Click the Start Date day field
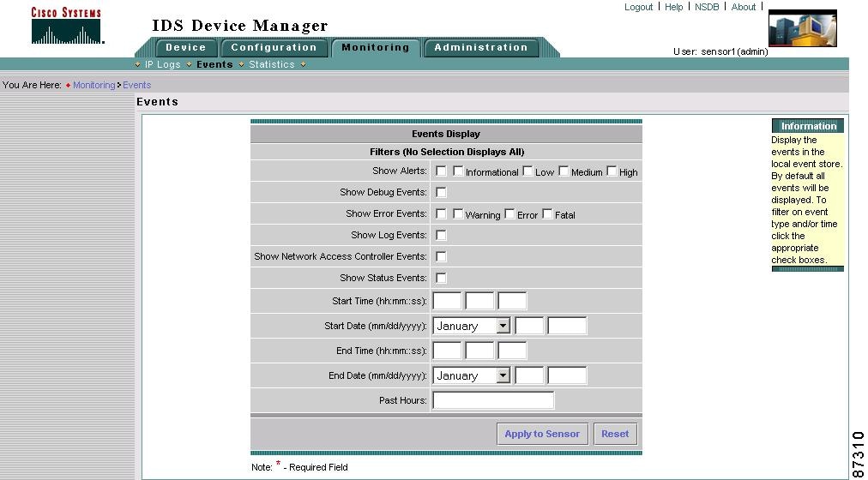868x480 pixels. point(529,326)
